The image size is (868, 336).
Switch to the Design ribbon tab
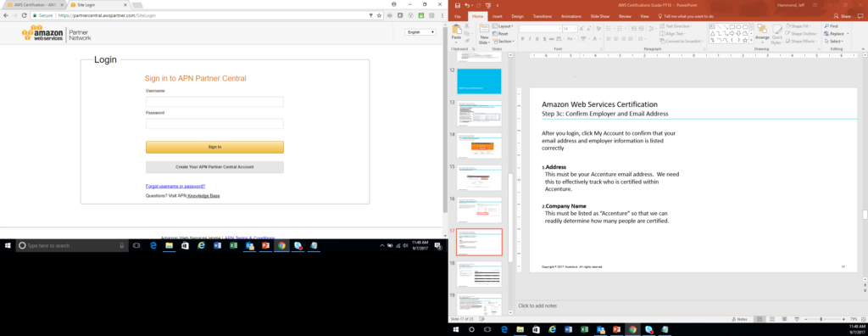point(518,17)
